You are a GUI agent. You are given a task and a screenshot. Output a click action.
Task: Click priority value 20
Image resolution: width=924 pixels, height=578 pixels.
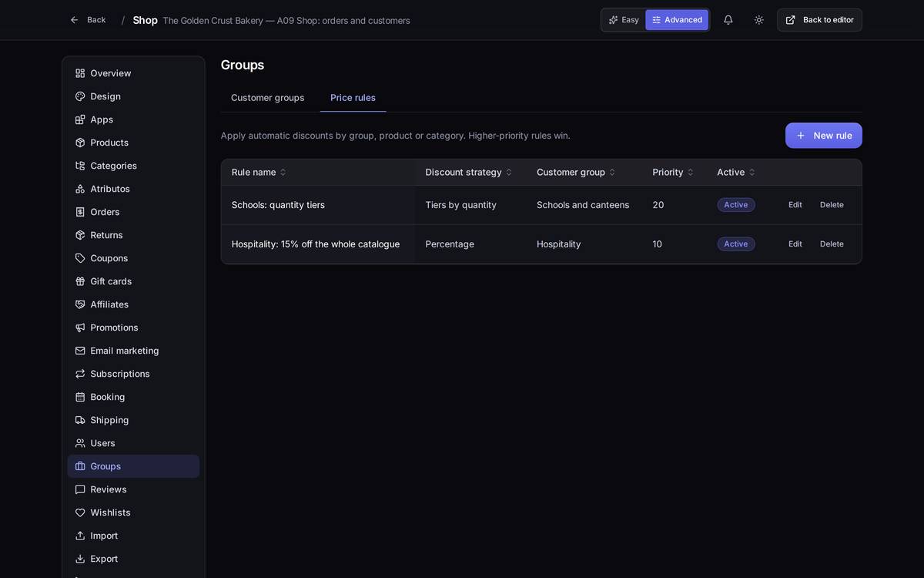658,205
